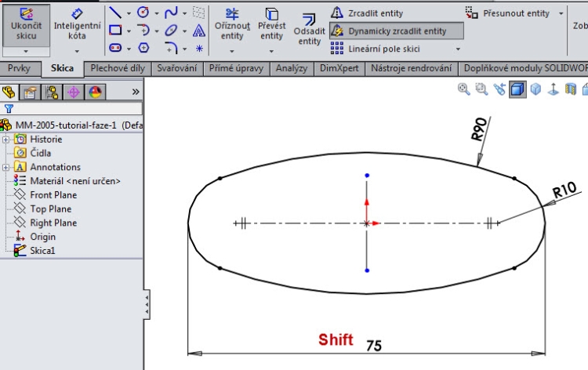Click Previous View icon
This screenshot has height=370, width=588.
coord(499,89)
